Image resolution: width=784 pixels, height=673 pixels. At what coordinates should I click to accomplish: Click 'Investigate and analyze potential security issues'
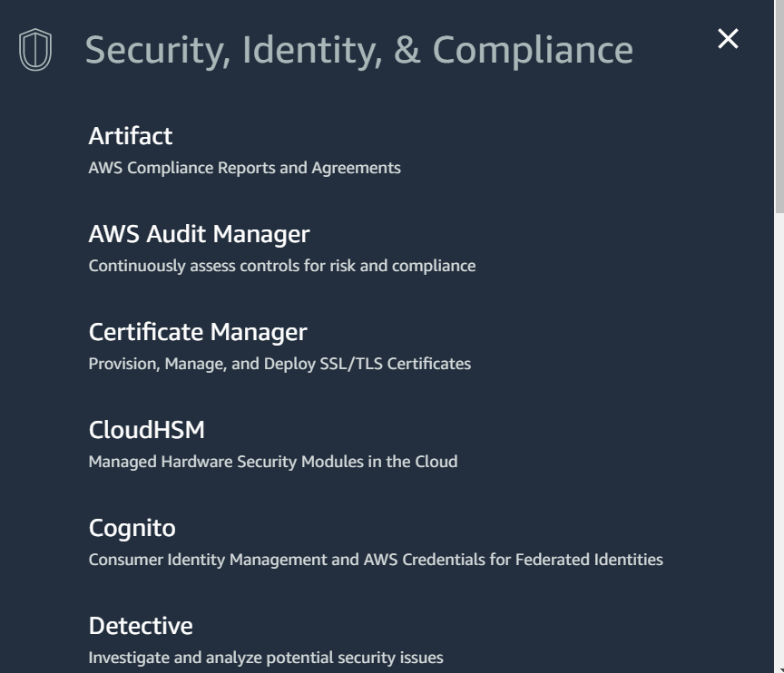point(266,658)
